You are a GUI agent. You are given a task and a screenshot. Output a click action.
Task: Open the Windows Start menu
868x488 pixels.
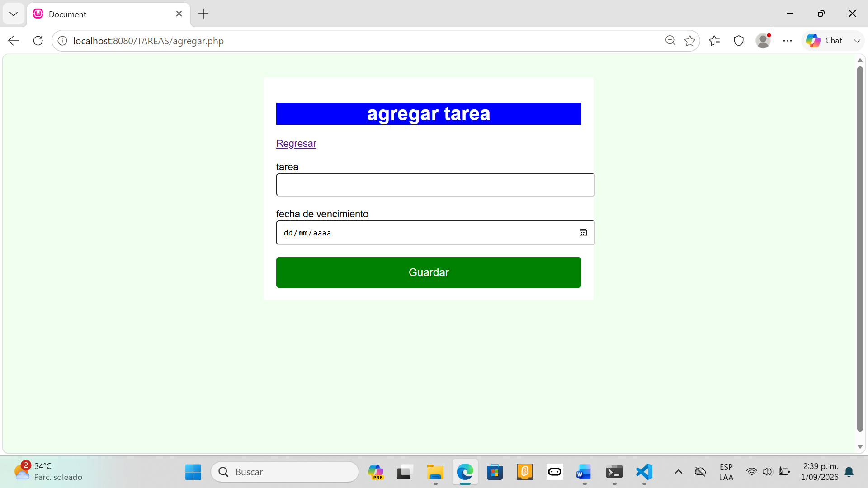point(193,472)
